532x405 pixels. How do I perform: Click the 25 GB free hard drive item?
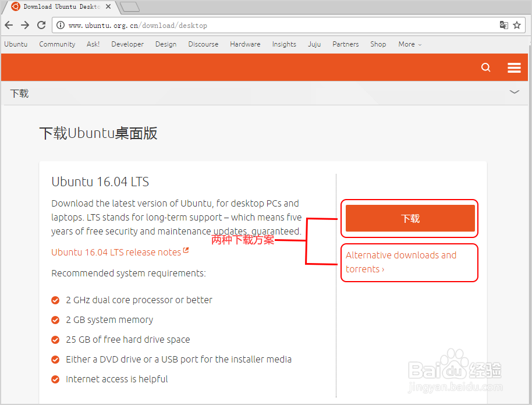127,339
